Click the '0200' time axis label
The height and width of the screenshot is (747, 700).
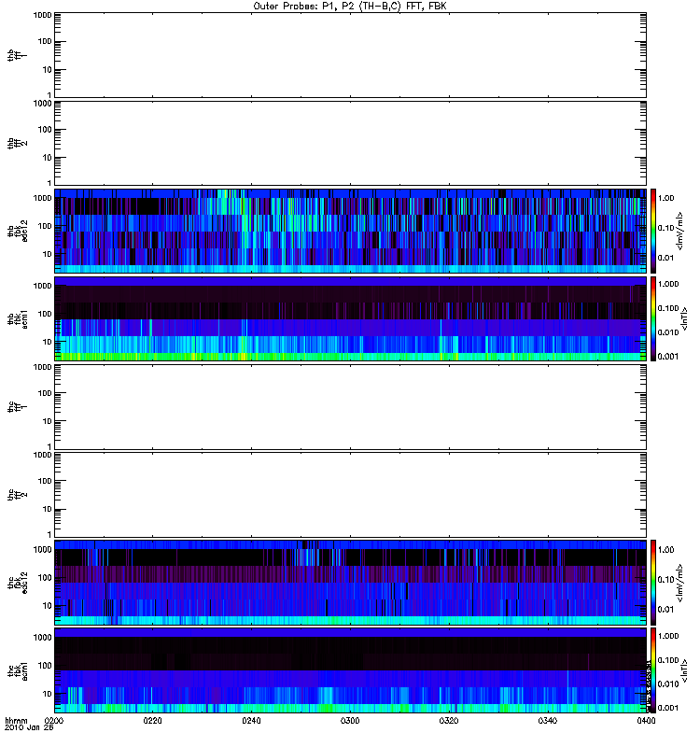54,721
